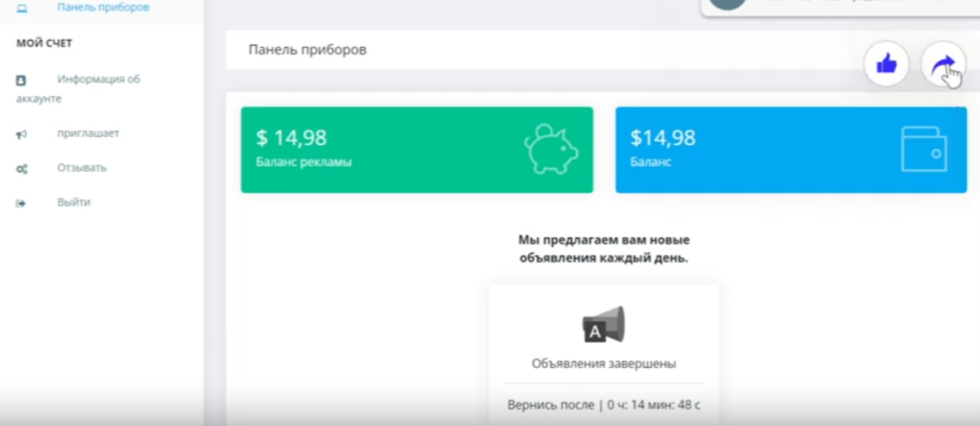Click the megaphone ads icon
This screenshot has width=980, height=426.
(x=604, y=324)
